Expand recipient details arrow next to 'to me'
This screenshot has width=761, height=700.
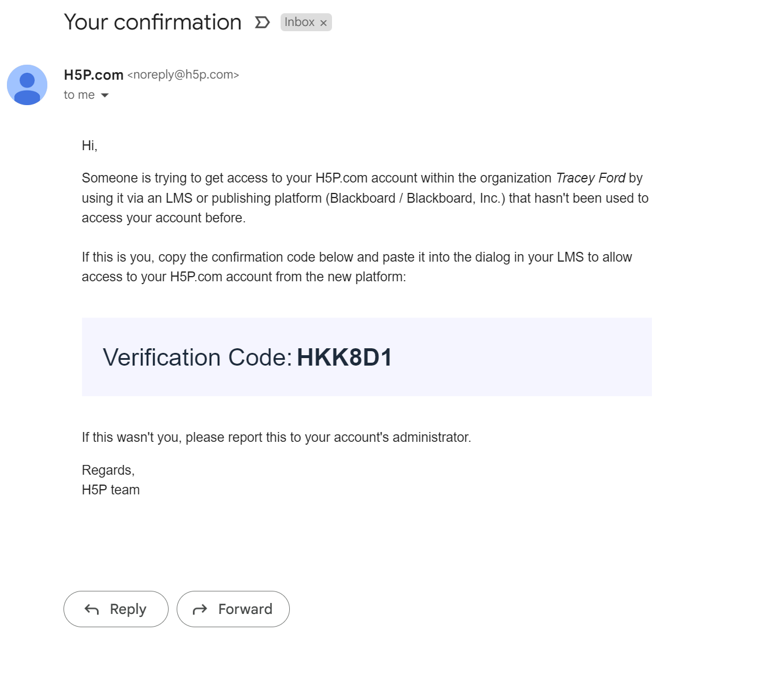pos(105,95)
